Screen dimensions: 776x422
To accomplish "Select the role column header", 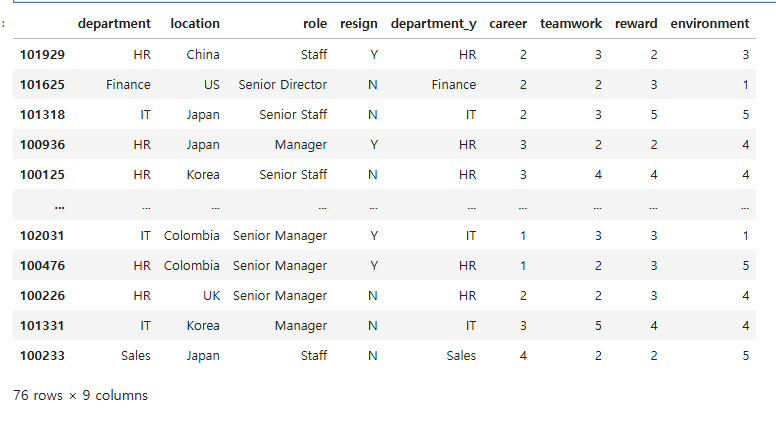I will click(x=315, y=24).
